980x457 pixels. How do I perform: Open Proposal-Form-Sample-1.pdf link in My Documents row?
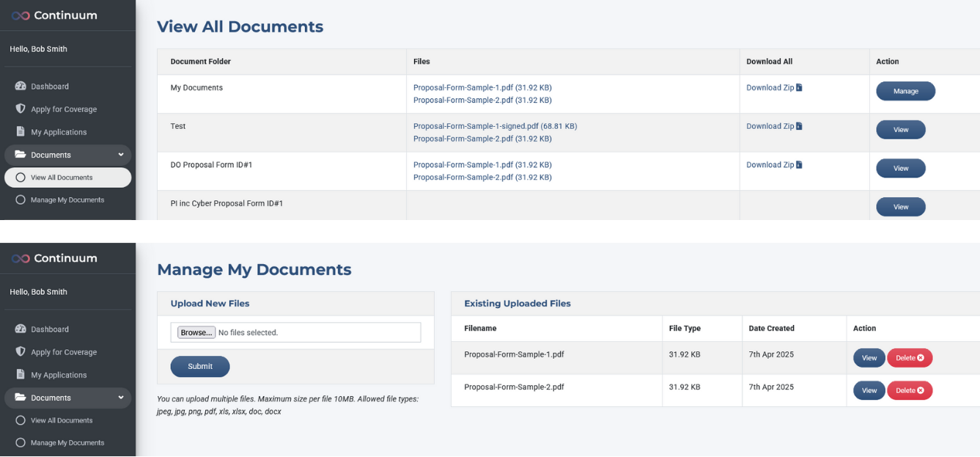coord(482,87)
